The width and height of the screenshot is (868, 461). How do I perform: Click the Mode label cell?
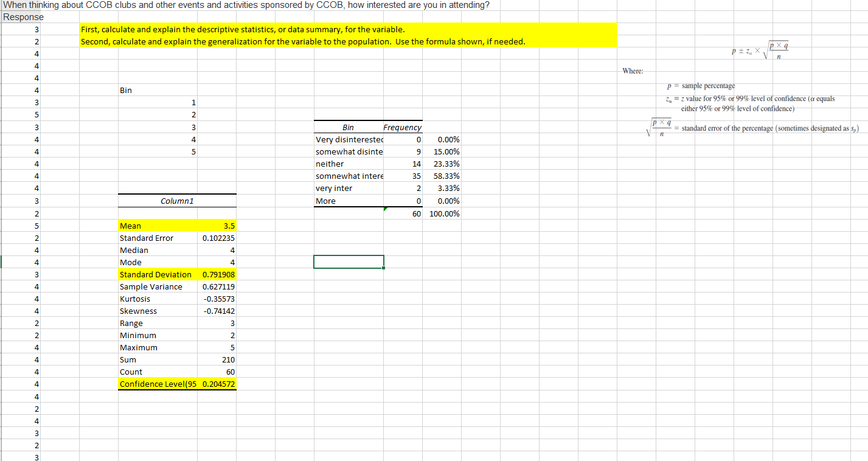coord(157,262)
